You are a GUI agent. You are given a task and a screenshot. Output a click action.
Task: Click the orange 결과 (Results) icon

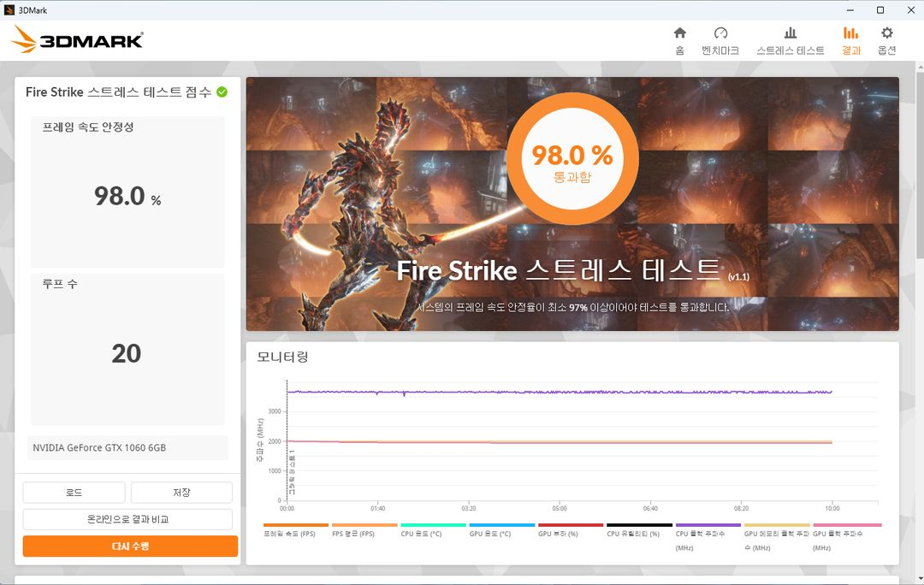click(x=850, y=38)
